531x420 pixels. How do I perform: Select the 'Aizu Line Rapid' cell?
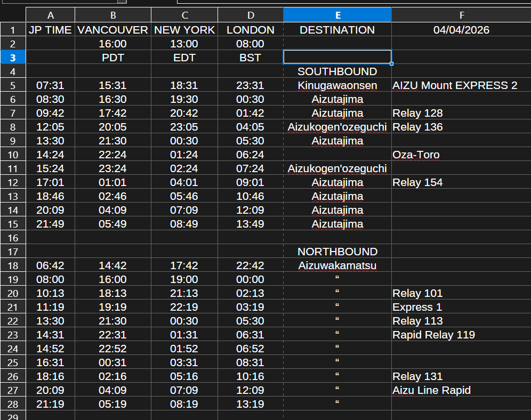tap(462, 391)
